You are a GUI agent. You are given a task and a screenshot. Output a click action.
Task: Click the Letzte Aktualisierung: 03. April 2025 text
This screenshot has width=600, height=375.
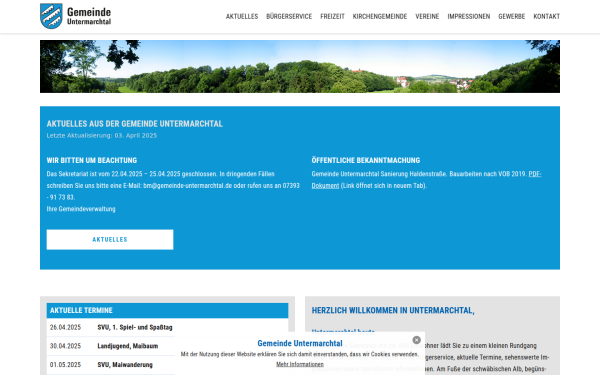point(102,135)
